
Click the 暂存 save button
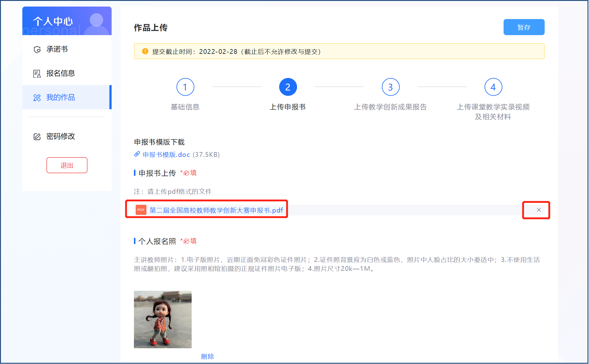pos(524,27)
